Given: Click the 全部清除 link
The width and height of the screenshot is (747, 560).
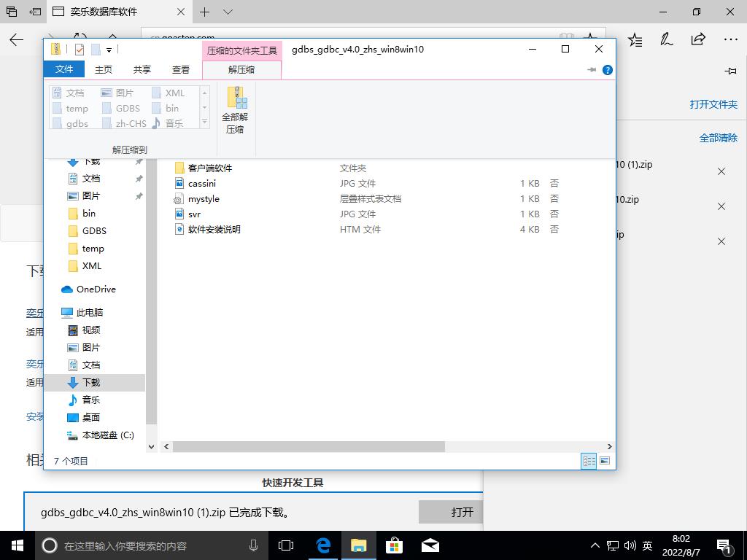Looking at the screenshot, I should 718,138.
